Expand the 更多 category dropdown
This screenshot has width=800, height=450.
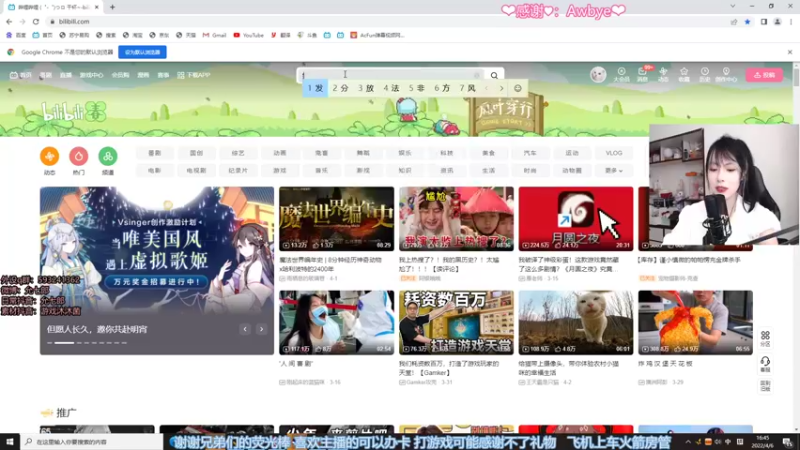(614, 170)
